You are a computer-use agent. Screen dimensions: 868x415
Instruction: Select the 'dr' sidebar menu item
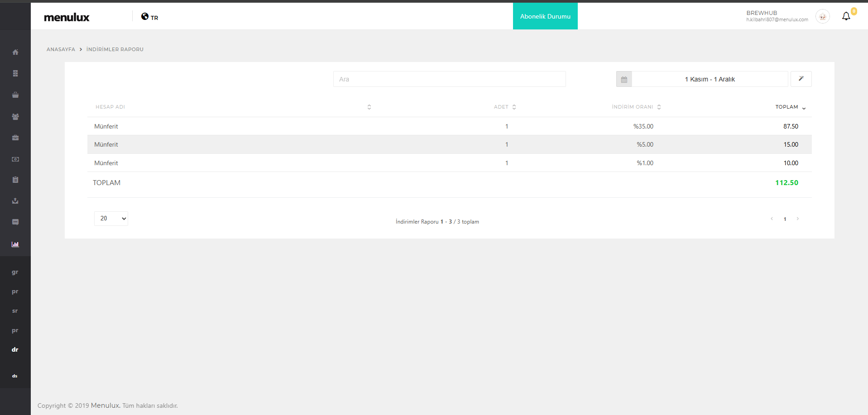pyautogui.click(x=15, y=350)
